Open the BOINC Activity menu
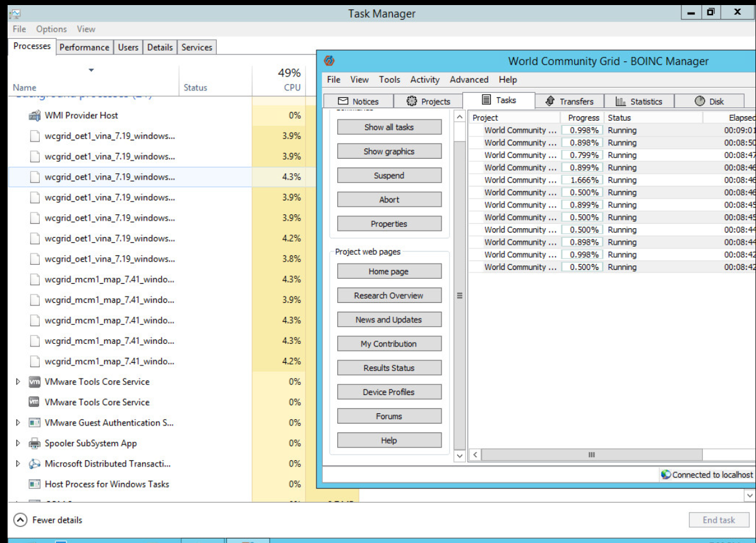The height and width of the screenshot is (543, 756). [425, 80]
